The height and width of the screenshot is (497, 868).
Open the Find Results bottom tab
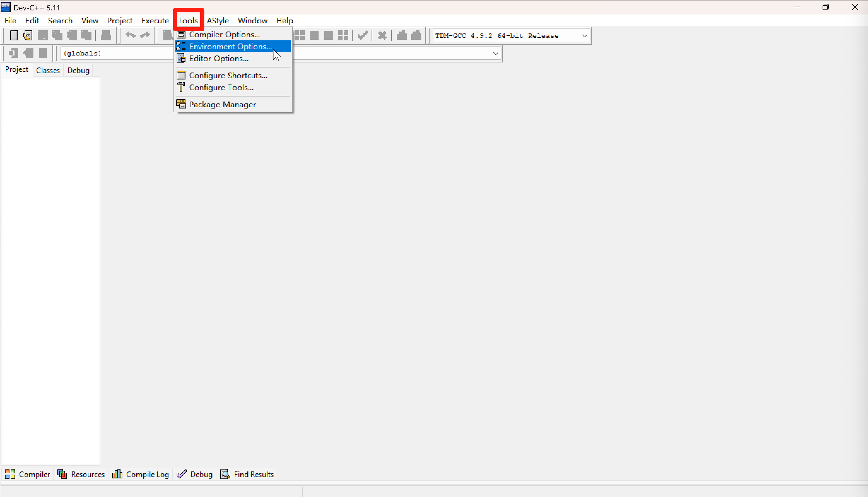click(x=248, y=474)
